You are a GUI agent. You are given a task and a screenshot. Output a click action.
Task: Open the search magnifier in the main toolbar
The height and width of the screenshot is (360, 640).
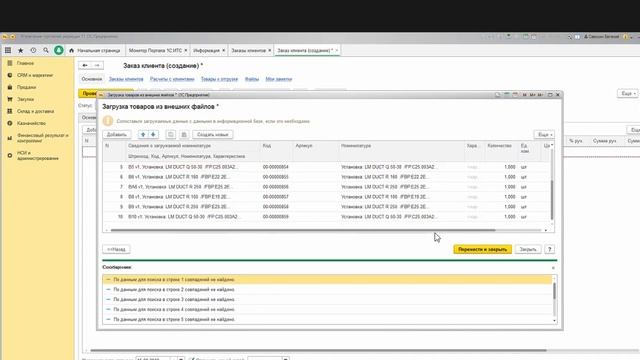46,50
